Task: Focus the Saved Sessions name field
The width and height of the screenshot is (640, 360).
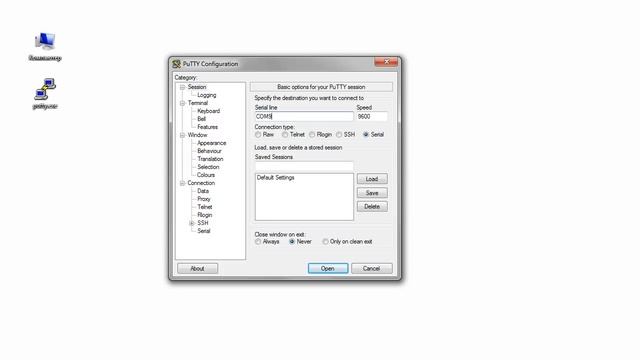Action: [x=304, y=166]
